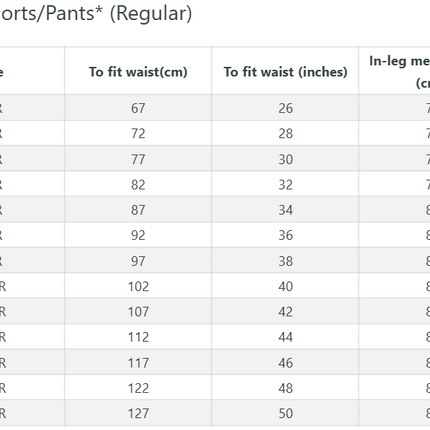Select the 46 inches waist cell
Screen dimensions: 430x430
tap(286, 363)
